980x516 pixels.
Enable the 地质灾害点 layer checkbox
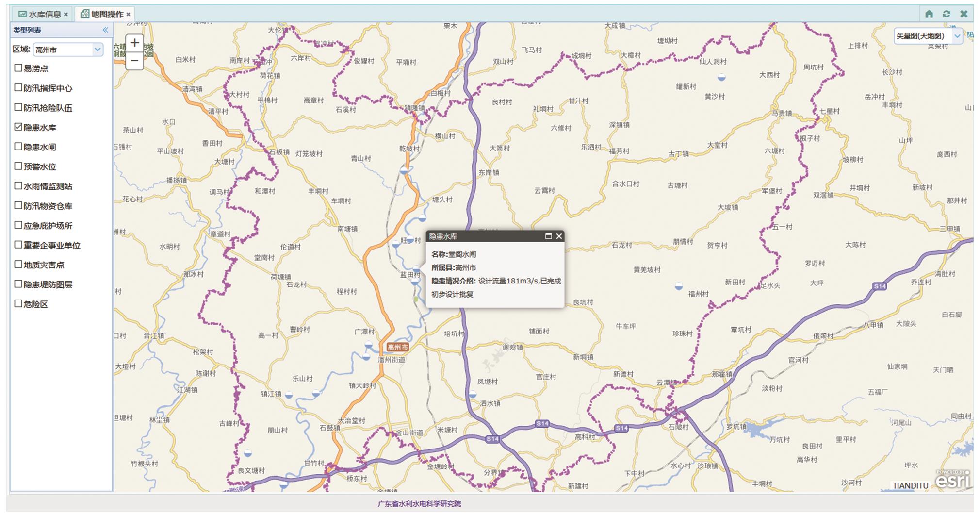[18, 265]
